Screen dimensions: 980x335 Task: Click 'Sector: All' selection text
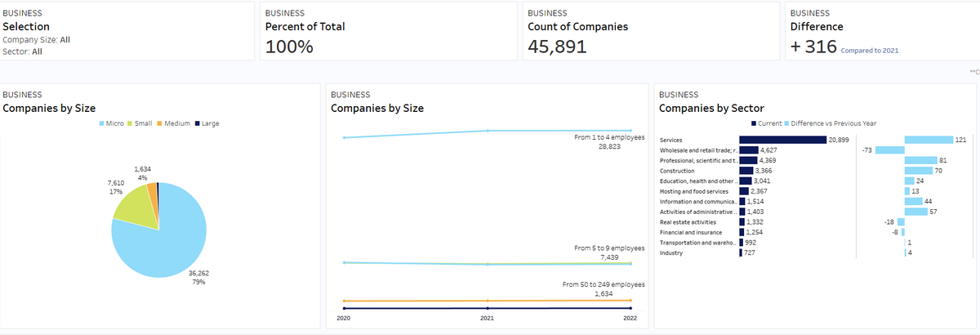[23, 51]
